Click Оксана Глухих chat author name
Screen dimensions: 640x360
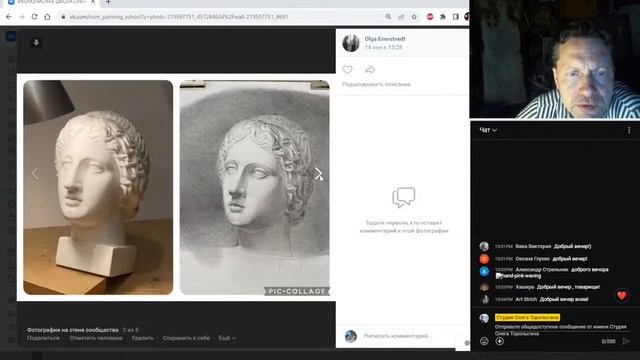coord(532,258)
